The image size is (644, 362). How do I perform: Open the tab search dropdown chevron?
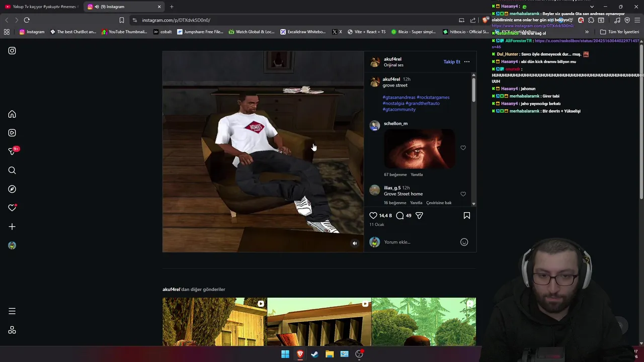pos(592,7)
